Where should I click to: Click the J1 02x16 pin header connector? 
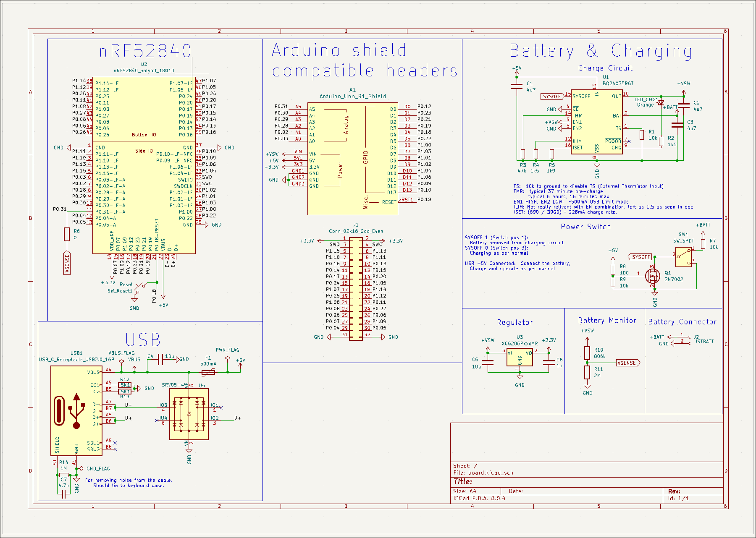click(x=356, y=289)
